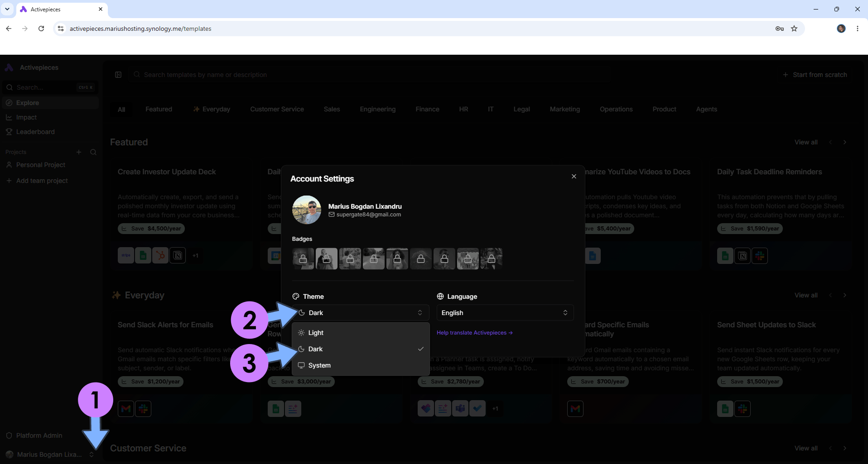Open Leaderboard in the sidebar
This screenshot has width=868, height=464.
click(x=50, y=132)
